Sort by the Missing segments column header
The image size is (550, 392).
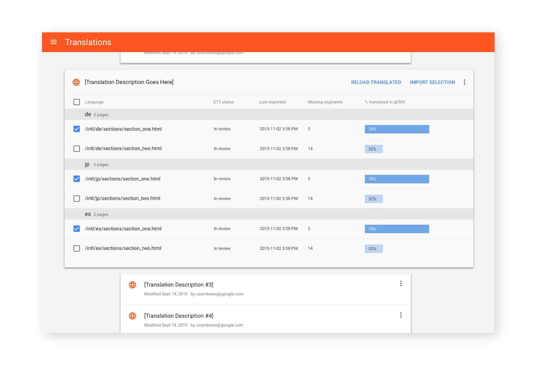click(325, 102)
